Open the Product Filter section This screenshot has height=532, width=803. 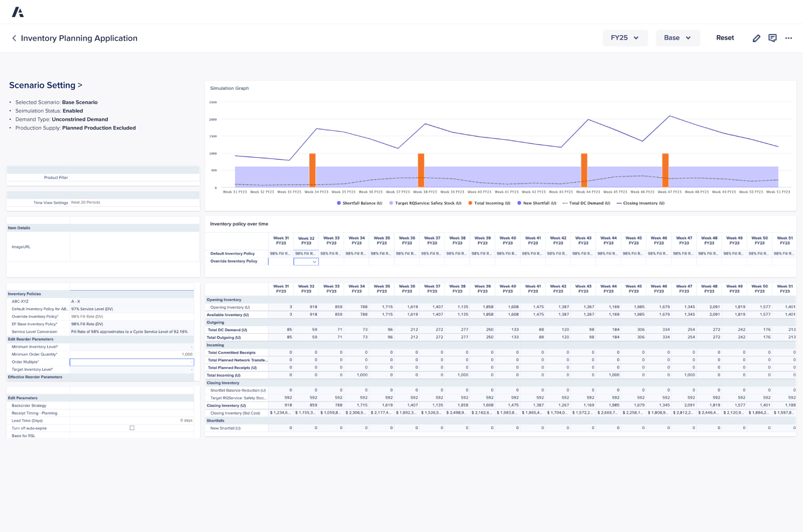coord(56,177)
